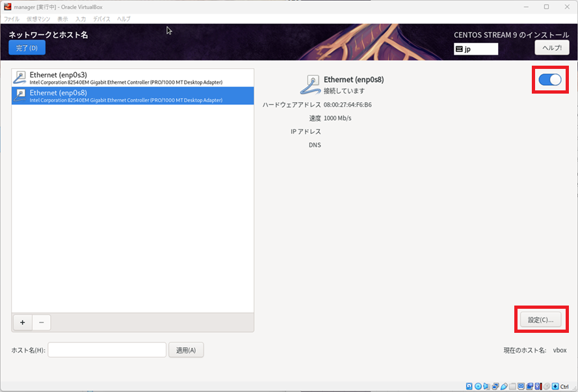Click the ネットワークとホスト名 heading

tap(48, 34)
